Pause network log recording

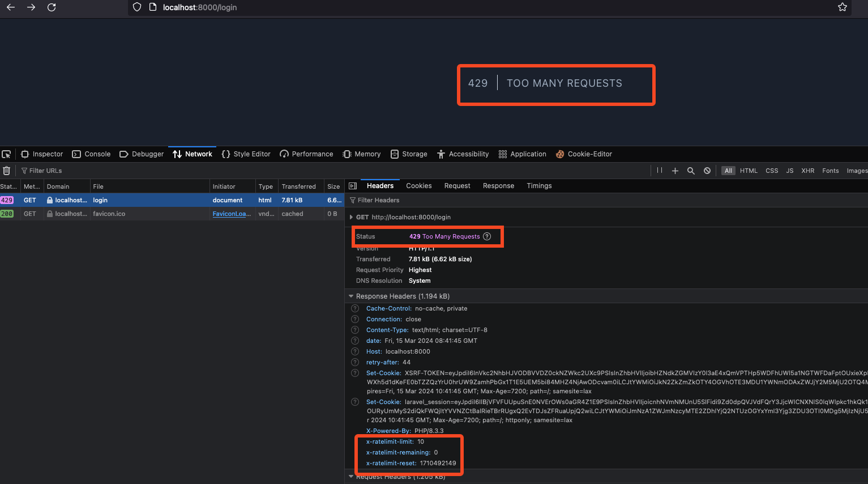point(660,171)
